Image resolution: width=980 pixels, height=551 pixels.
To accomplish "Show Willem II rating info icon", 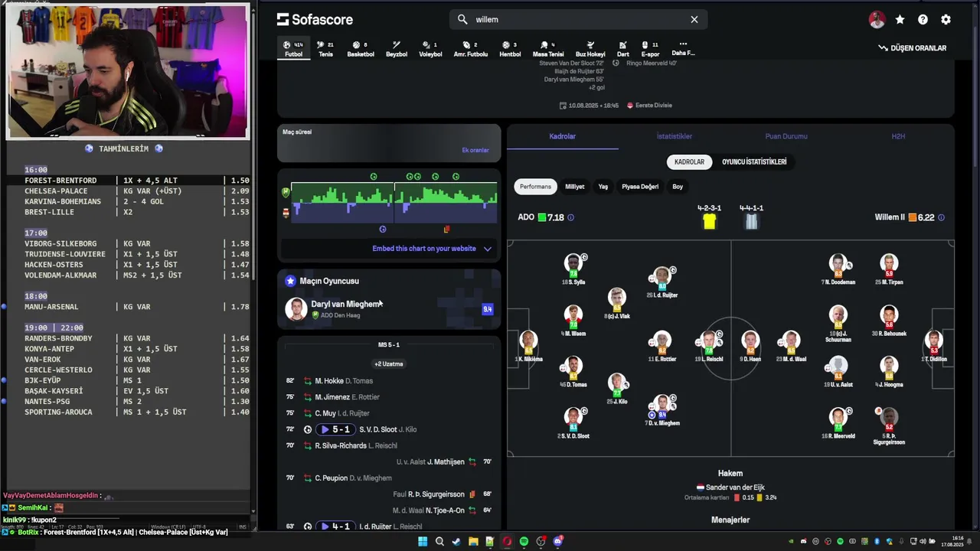I will coord(941,217).
